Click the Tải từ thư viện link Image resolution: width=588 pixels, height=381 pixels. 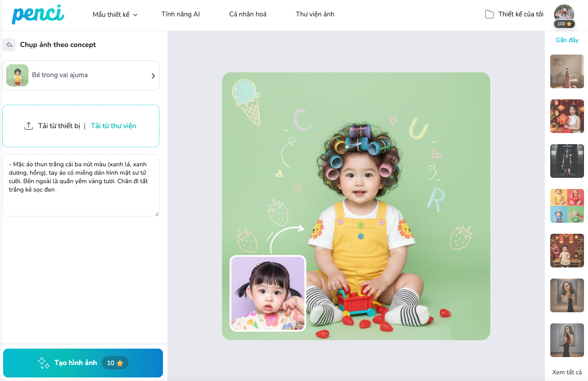113,126
